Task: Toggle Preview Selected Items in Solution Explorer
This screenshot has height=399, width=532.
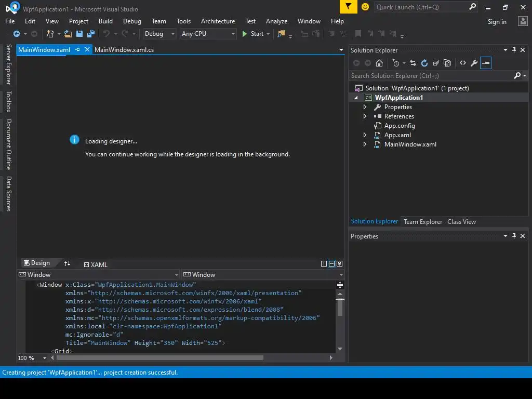Action: click(x=486, y=63)
